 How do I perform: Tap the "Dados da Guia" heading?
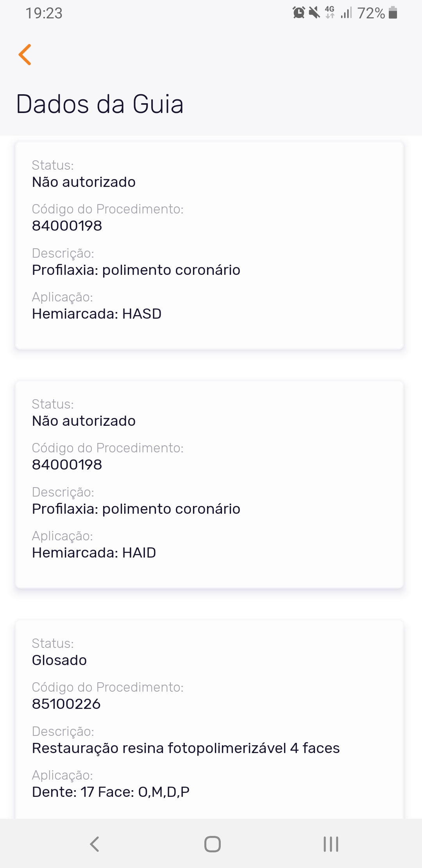click(100, 104)
